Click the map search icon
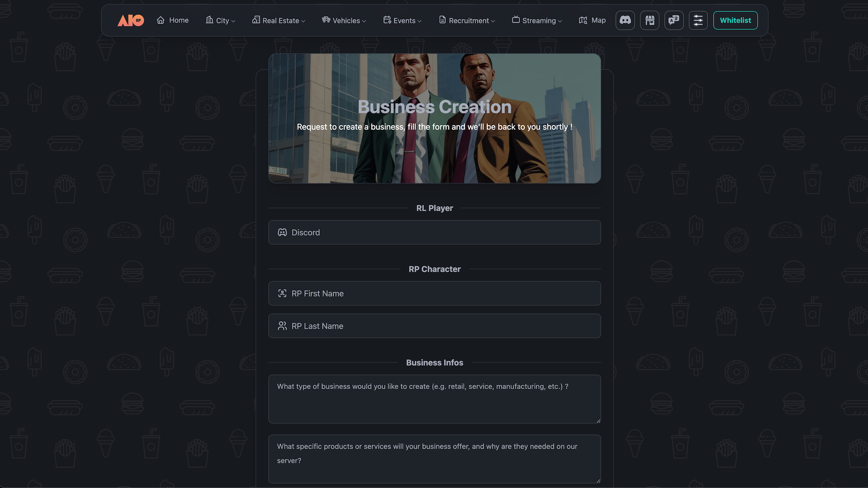 [583, 20]
